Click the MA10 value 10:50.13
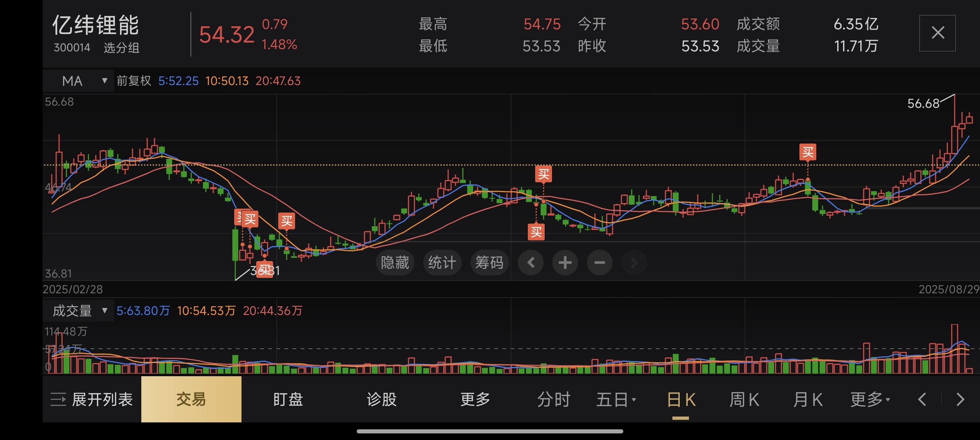The height and width of the screenshot is (440, 980). (227, 81)
